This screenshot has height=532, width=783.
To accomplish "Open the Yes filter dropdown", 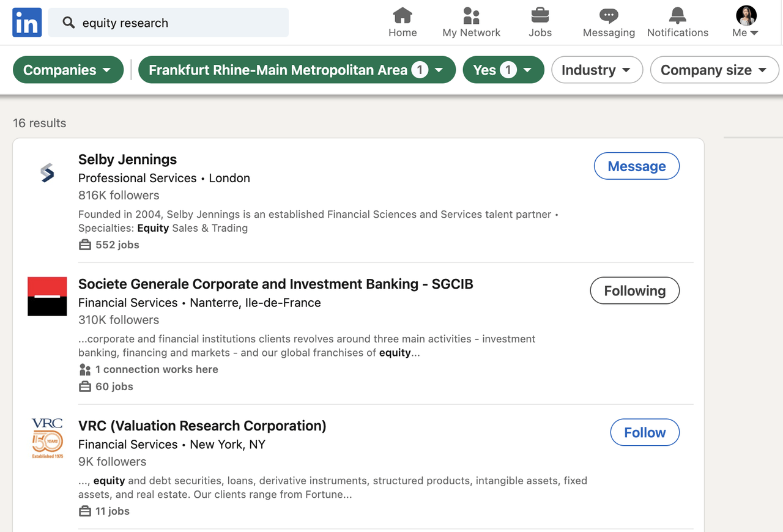I will [503, 70].
